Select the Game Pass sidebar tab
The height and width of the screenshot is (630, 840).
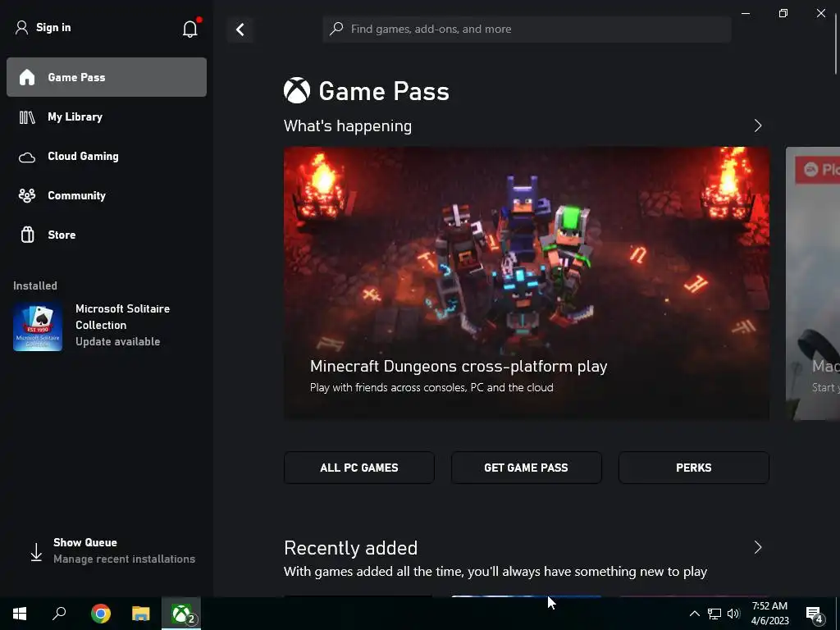pyautogui.click(x=107, y=77)
